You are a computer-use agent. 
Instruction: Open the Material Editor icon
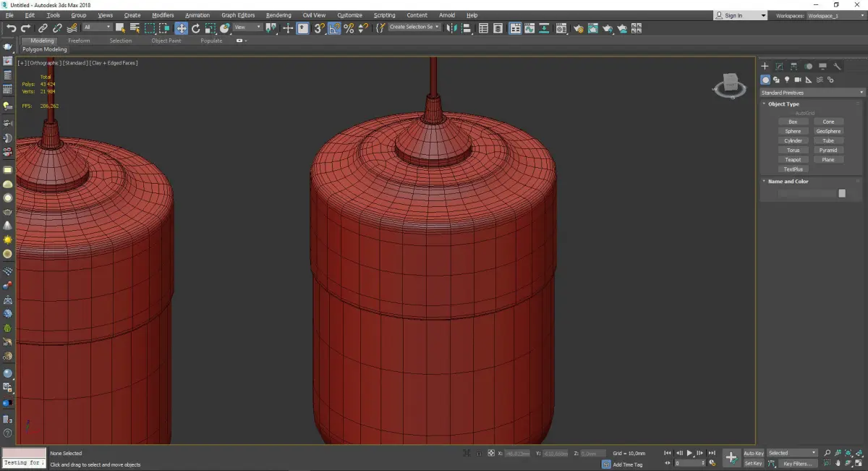[x=560, y=28]
